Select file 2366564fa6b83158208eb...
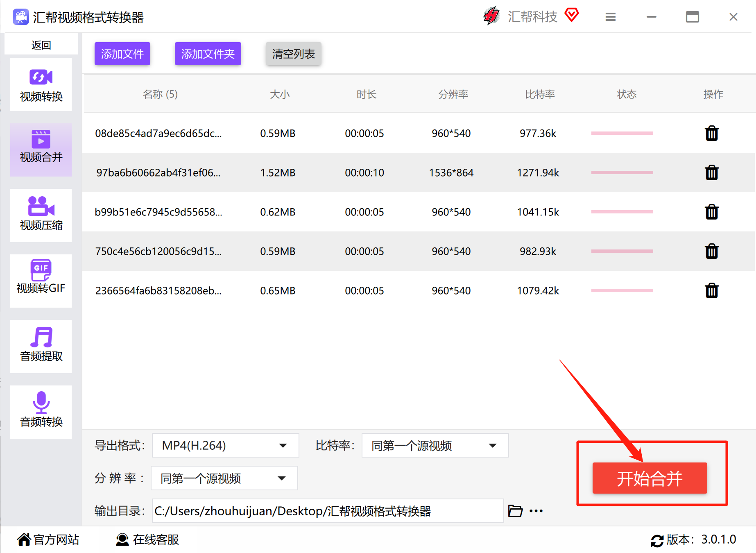The height and width of the screenshot is (553, 756). (x=158, y=290)
